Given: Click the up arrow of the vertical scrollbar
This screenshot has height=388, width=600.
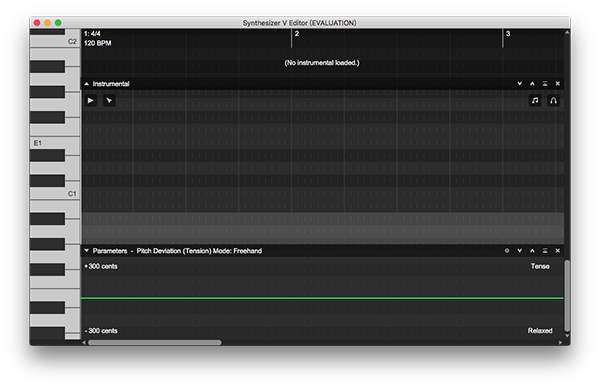Looking at the screenshot, I should tap(567, 32).
